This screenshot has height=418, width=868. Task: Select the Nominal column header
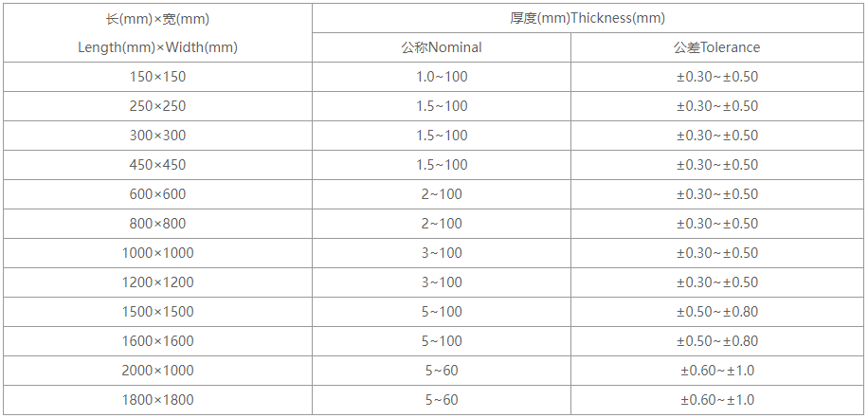point(442,47)
